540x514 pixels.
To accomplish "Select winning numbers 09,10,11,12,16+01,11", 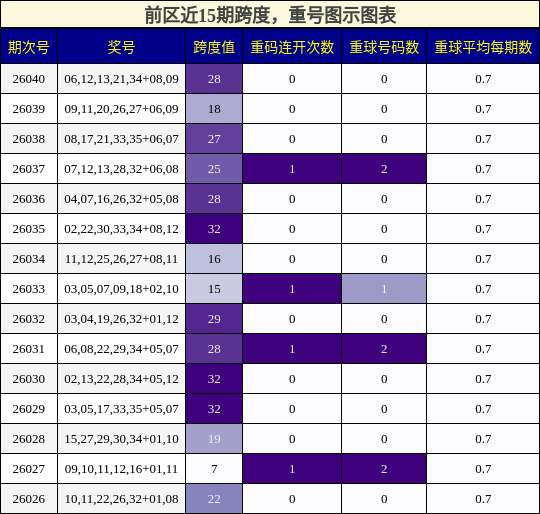I will coord(122,469).
